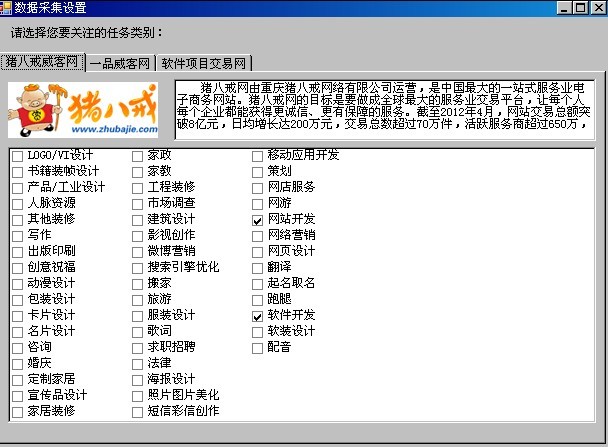Select the 宣传品设计 checkbox
This screenshot has height=447, width=608.
coord(17,396)
